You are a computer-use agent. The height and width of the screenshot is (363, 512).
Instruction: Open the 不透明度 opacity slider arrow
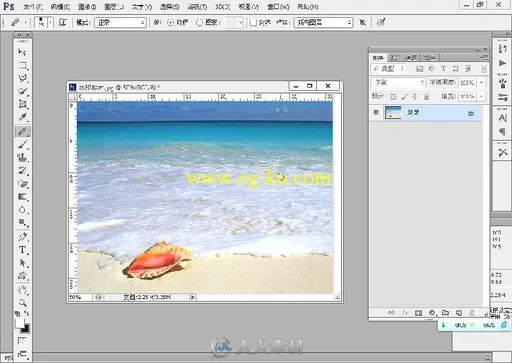[x=481, y=82]
